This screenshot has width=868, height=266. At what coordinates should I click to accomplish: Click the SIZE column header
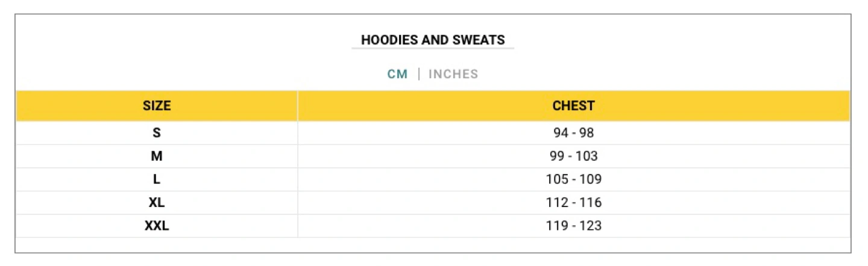tap(157, 106)
